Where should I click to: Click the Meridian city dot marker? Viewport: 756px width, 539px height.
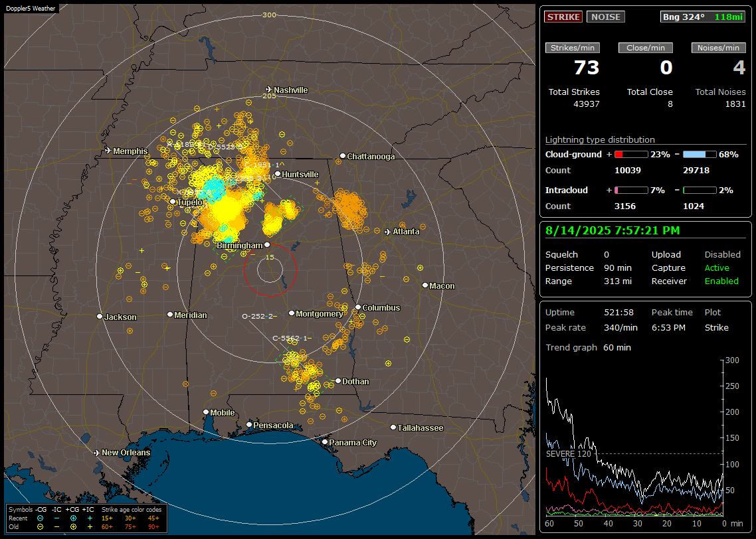tap(169, 314)
